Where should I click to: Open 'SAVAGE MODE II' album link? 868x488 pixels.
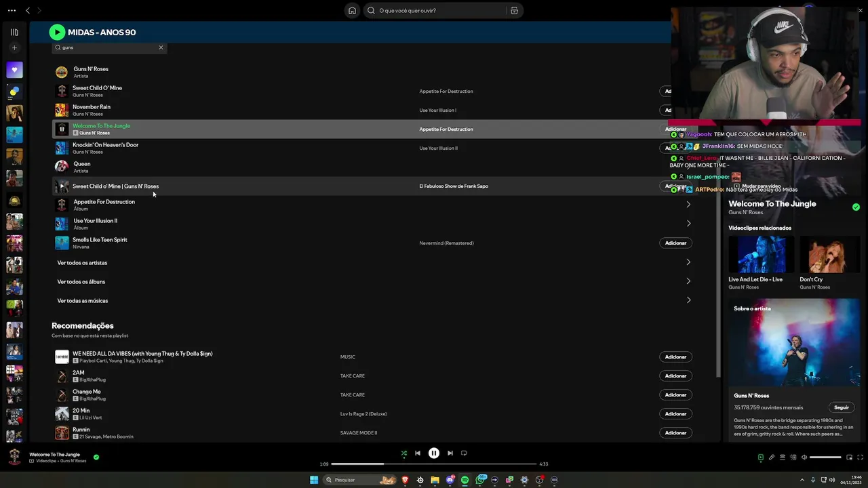point(359,432)
